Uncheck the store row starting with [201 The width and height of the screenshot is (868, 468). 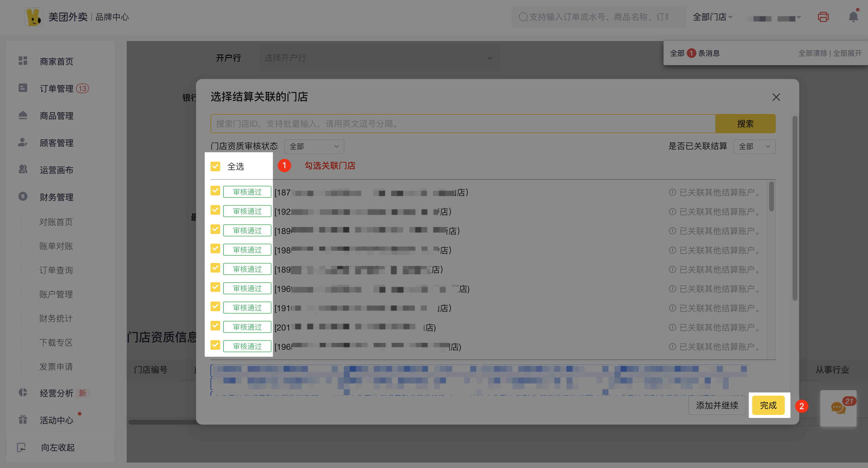pos(215,326)
